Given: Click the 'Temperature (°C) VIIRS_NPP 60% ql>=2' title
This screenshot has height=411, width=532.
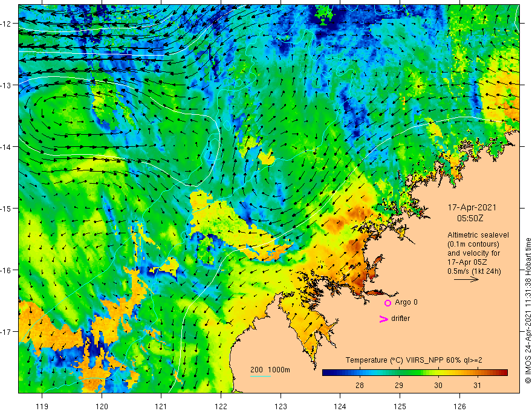Looking at the screenshot, I should click(x=414, y=360).
